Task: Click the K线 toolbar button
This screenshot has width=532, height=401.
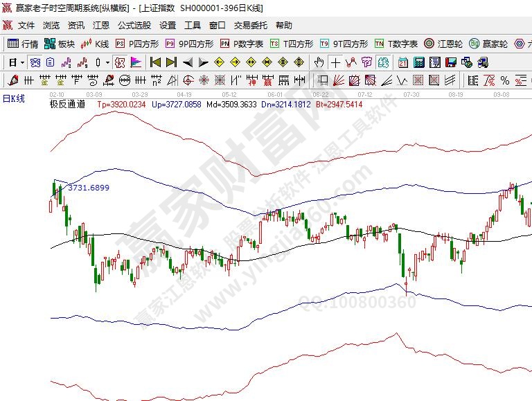Action: pos(94,44)
